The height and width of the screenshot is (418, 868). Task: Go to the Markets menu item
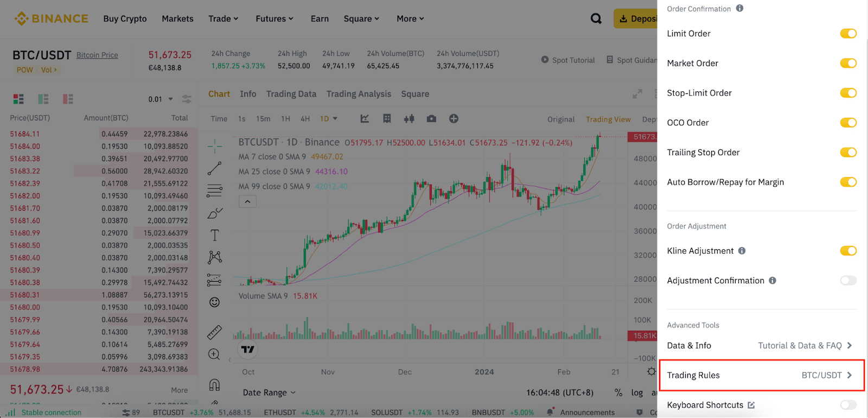pyautogui.click(x=177, y=18)
